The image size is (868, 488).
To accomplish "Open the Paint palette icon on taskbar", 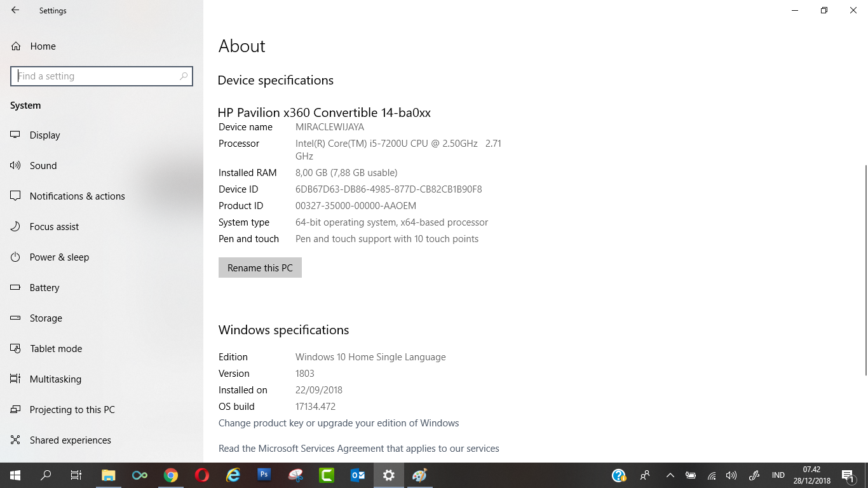I will (x=420, y=475).
